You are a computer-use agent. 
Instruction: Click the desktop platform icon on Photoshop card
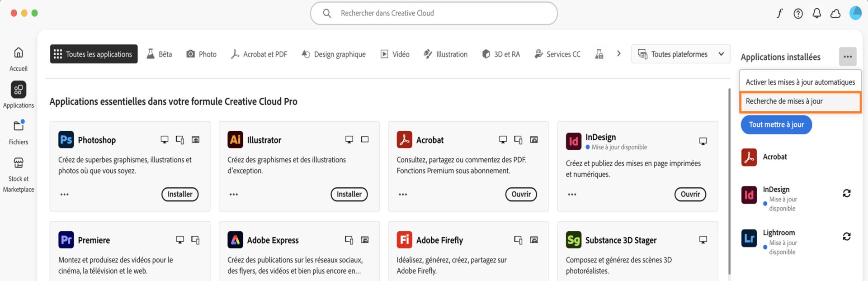[165, 140]
